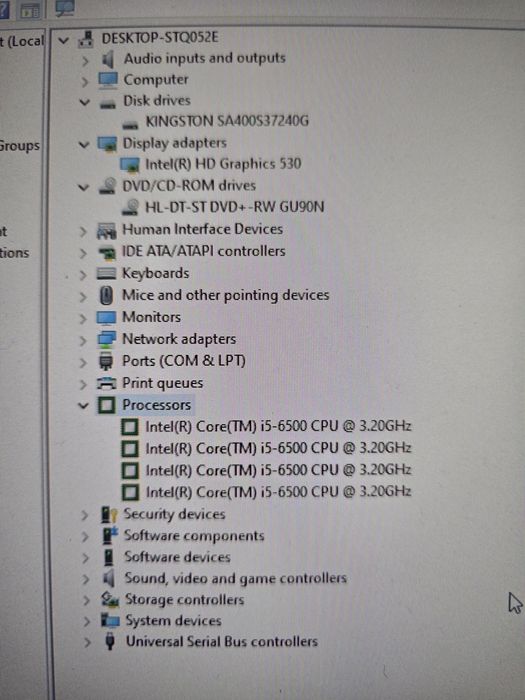Expand the Human Interface Devices arrow
525x700 pixels.
pyautogui.click(x=83, y=231)
